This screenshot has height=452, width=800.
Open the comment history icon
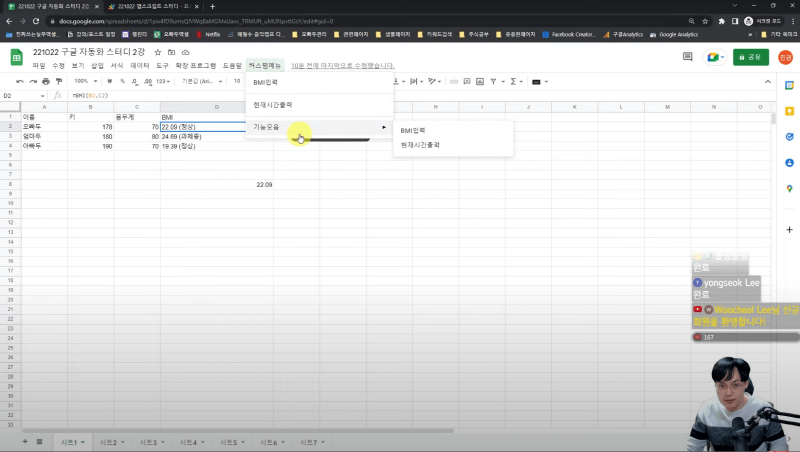tap(688, 57)
